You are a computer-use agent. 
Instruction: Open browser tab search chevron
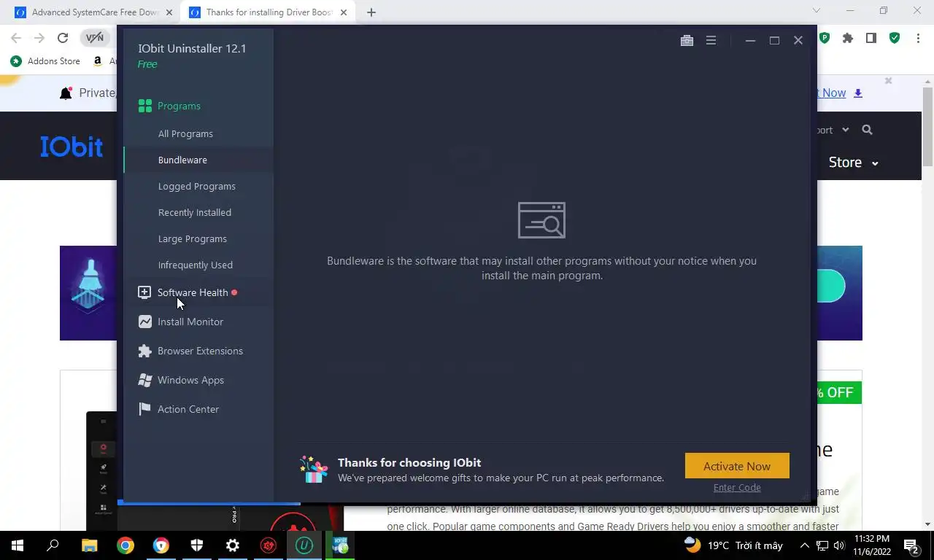[817, 11]
